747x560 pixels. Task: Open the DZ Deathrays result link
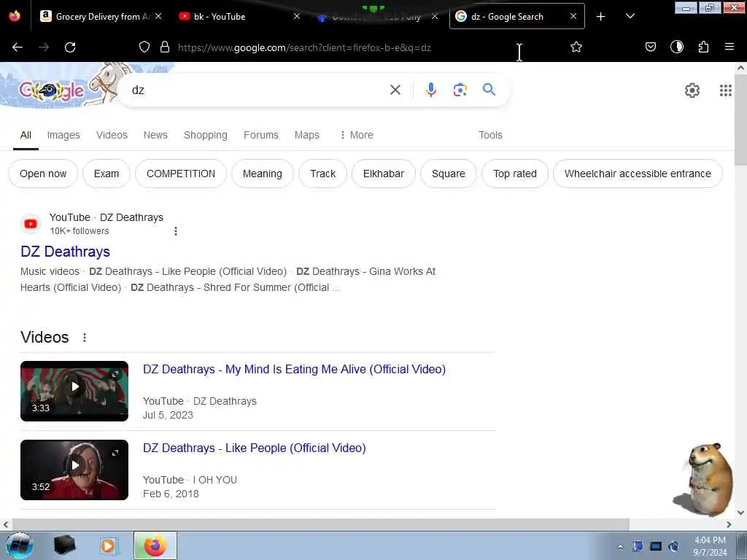65,252
